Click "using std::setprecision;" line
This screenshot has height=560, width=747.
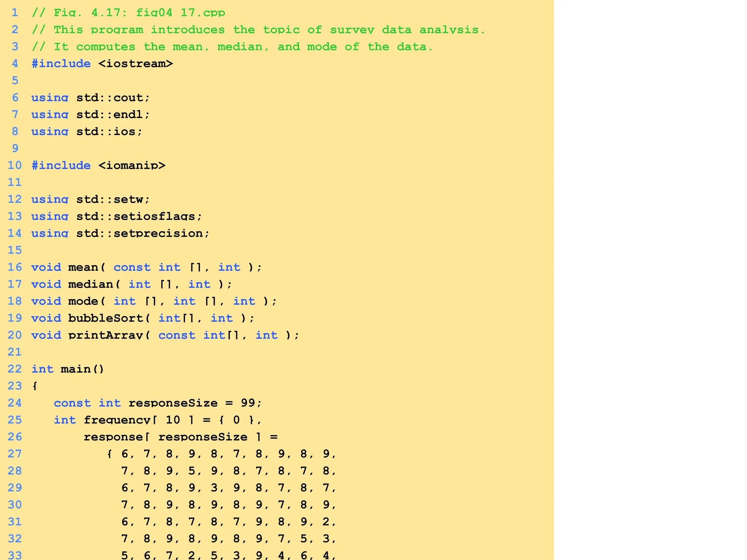tap(121, 233)
